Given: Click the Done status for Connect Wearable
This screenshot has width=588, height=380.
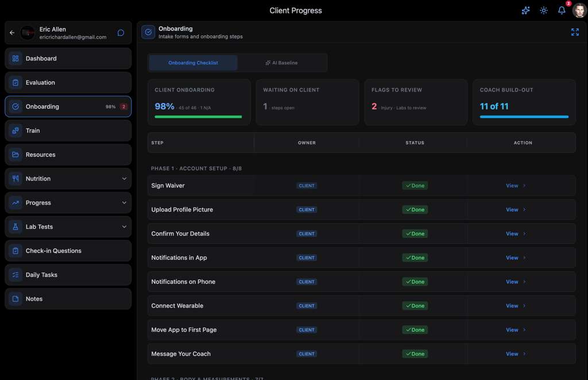Looking at the screenshot, I should click(x=415, y=306).
